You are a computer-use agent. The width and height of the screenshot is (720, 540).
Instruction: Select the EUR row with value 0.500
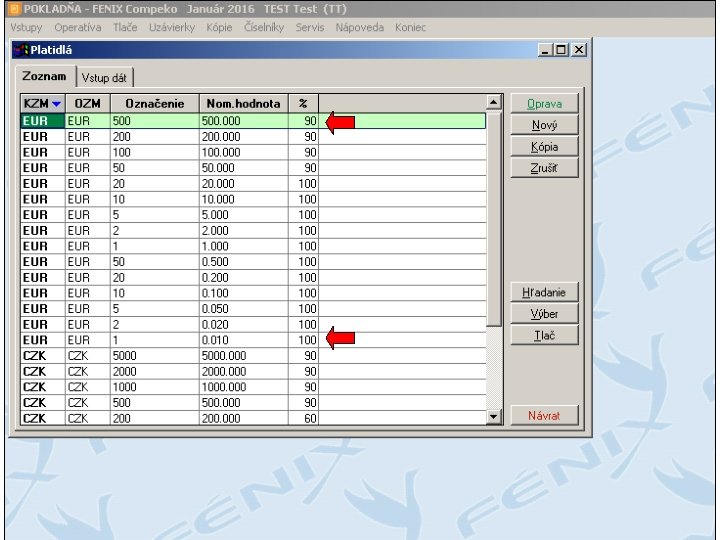click(x=253, y=262)
